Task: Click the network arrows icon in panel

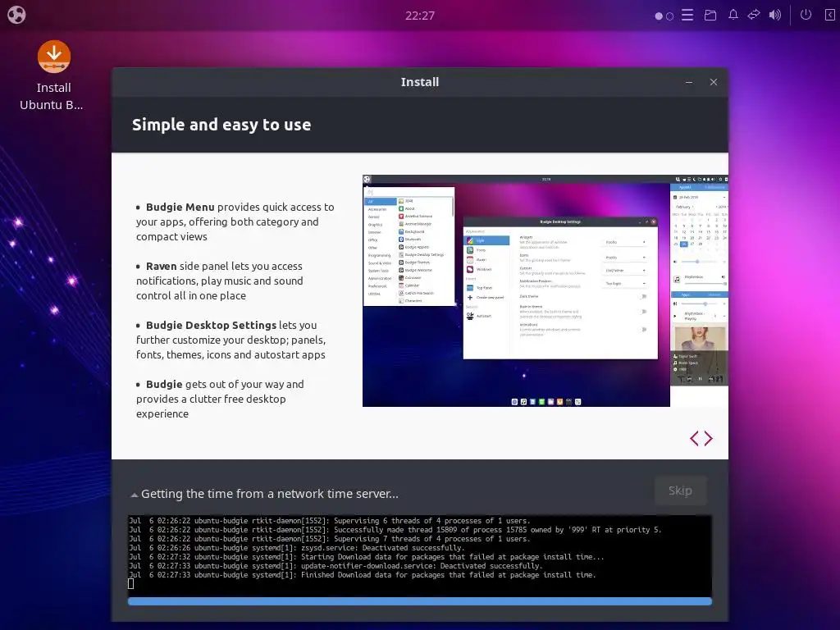Action: click(x=754, y=15)
